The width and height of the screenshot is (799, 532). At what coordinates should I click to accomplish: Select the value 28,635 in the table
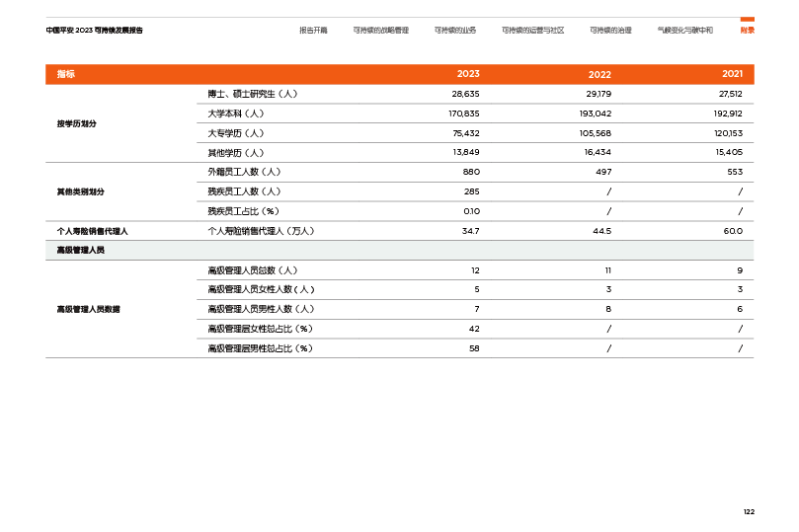(x=465, y=94)
